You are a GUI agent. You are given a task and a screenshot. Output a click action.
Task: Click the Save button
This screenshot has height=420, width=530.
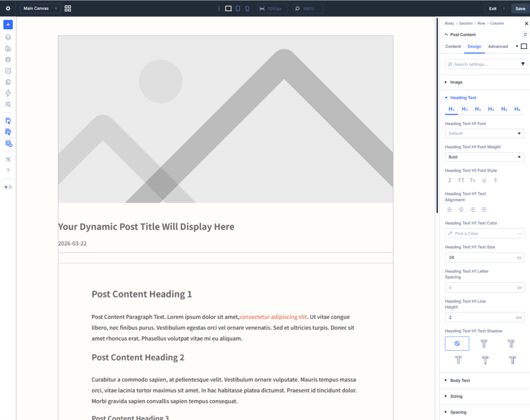[519, 9]
